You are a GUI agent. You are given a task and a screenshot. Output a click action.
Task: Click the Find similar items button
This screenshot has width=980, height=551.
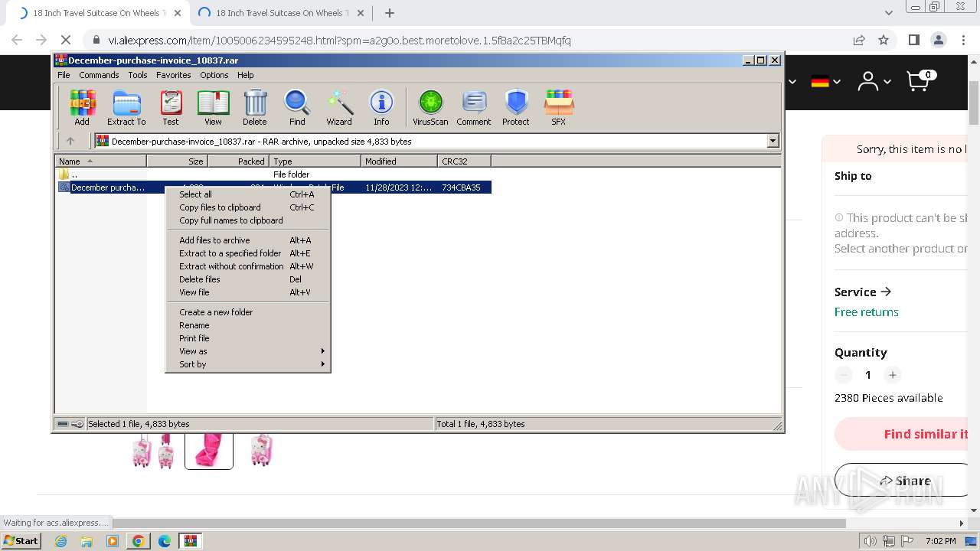pos(901,434)
